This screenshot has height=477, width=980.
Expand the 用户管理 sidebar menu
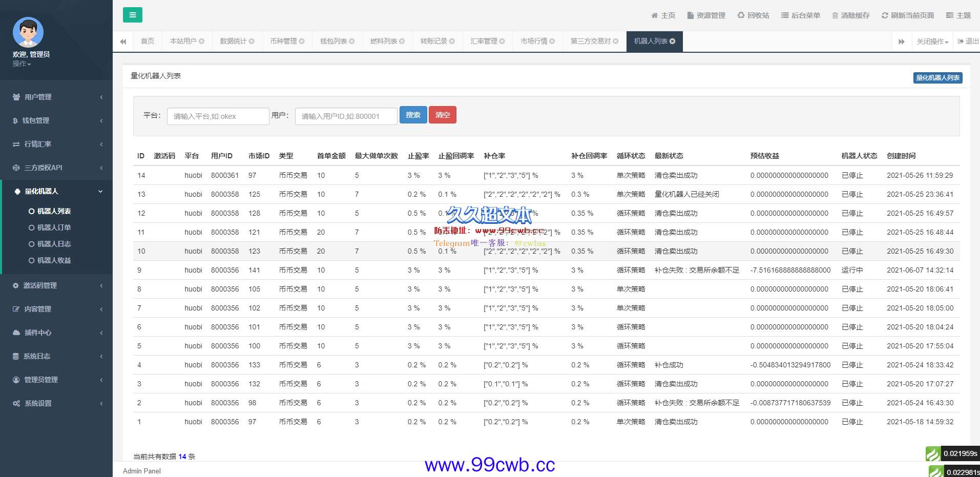[56, 97]
